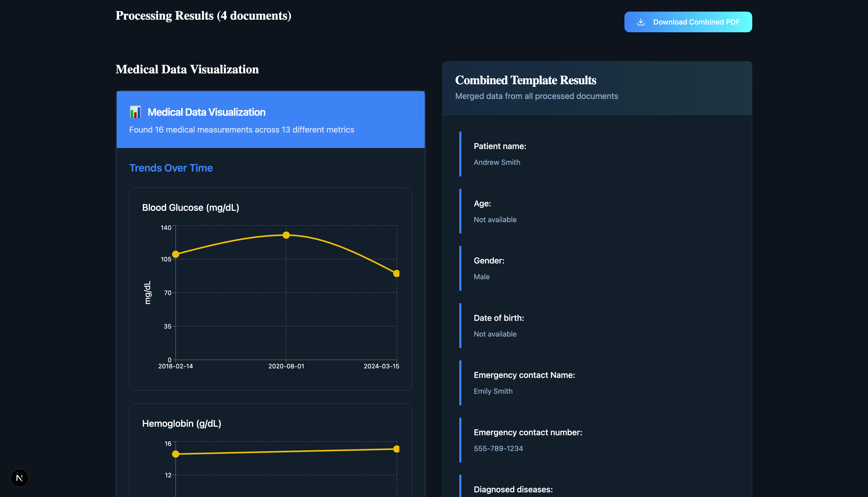This screenshot has height=497, width=868.
Task: Click the Gender field value Male
Action: point(481,276)
